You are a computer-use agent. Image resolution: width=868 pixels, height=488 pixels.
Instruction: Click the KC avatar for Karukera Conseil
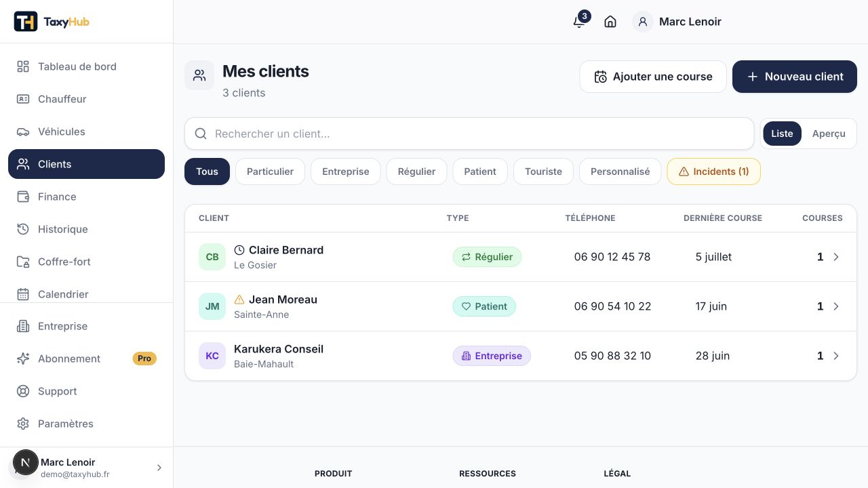(x=212, y=356)
